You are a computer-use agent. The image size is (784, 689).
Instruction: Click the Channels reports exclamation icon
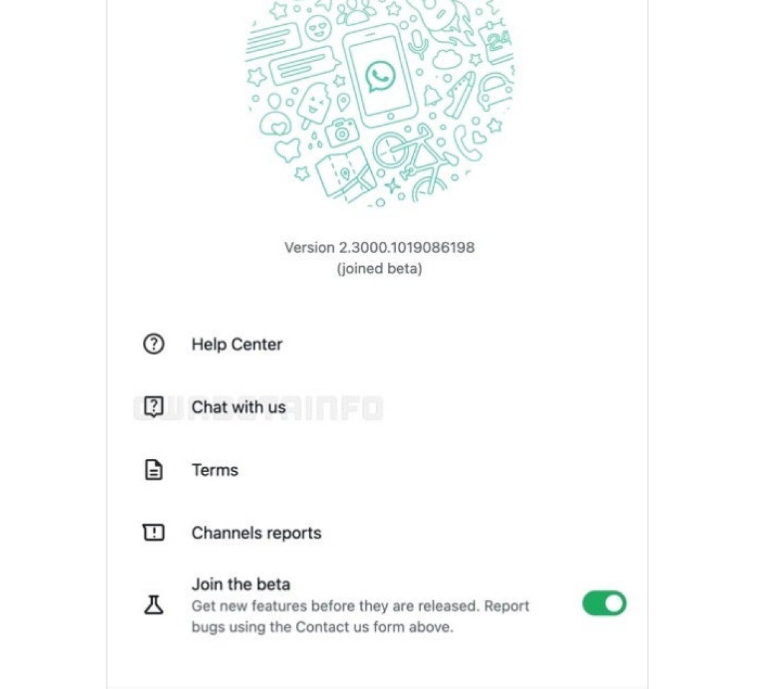[154, 533]
